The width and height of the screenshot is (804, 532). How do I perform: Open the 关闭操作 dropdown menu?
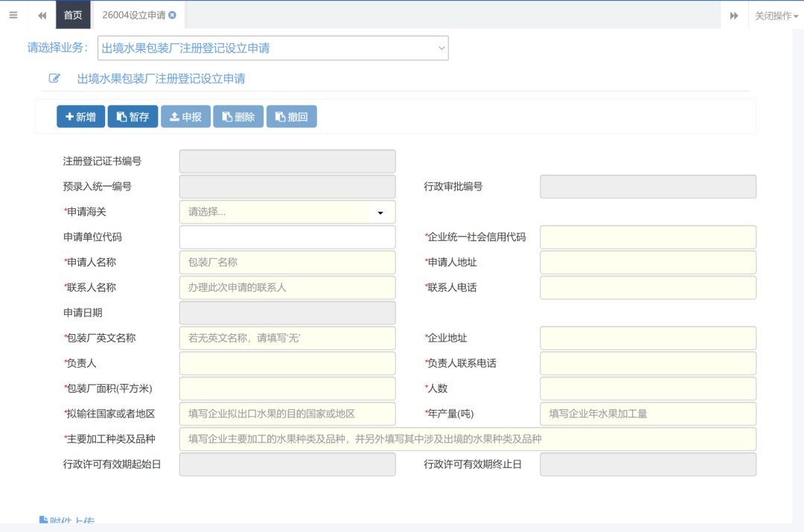click(x=776, y=16)
